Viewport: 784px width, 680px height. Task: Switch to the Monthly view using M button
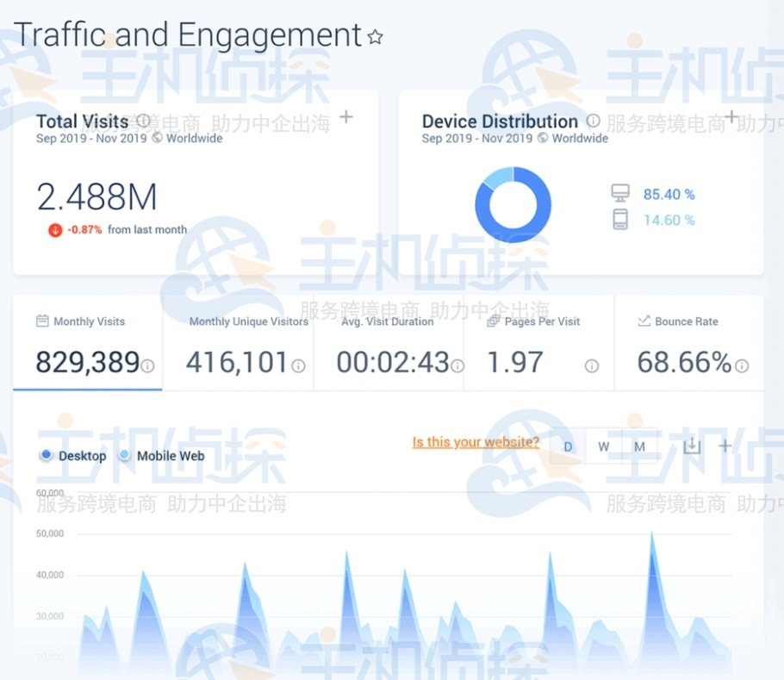click(x=639, y=446)
